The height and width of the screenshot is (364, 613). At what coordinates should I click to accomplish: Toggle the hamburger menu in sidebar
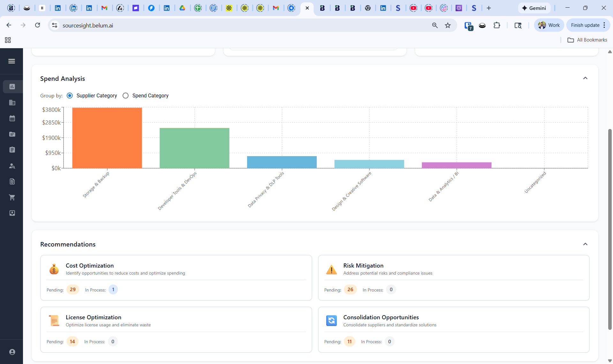[12, 61]
